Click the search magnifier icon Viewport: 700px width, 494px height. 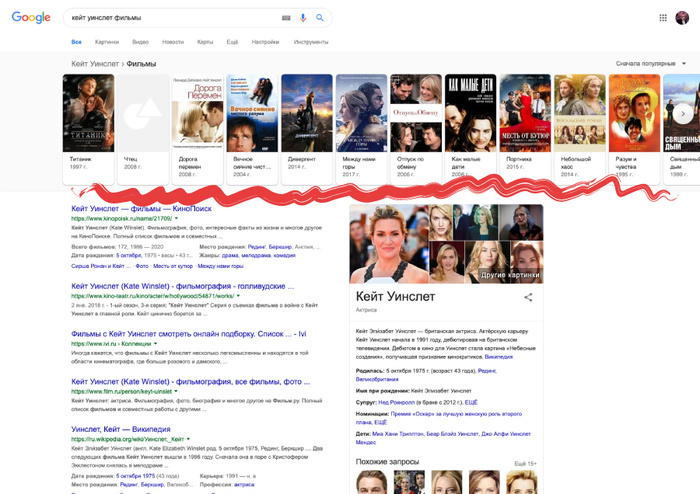pos(320,18)
